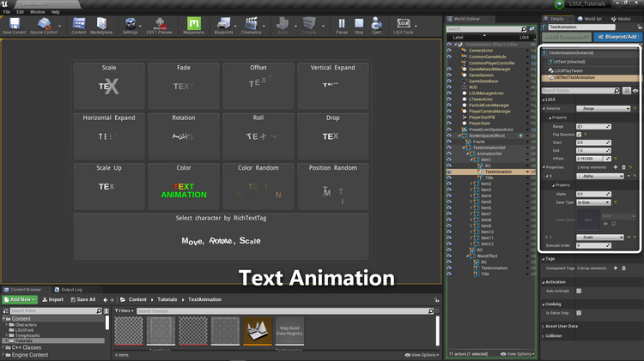Go back in Content Browser history

point(105,300)
